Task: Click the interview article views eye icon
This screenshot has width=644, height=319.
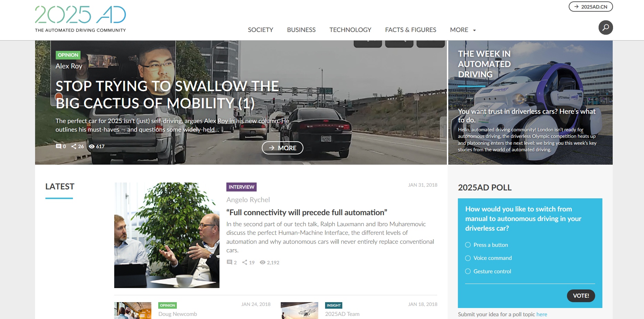Action: coord(262,262)
